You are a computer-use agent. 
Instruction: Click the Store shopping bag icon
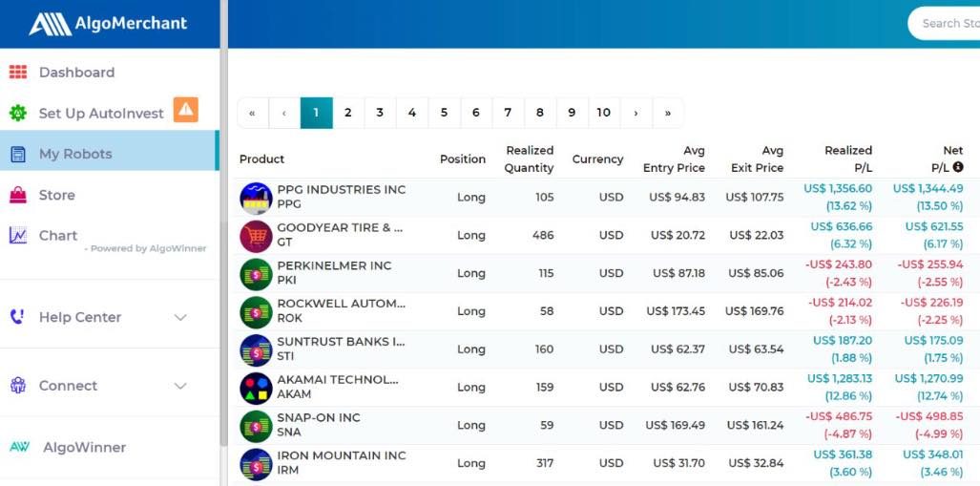click(17, 195)
